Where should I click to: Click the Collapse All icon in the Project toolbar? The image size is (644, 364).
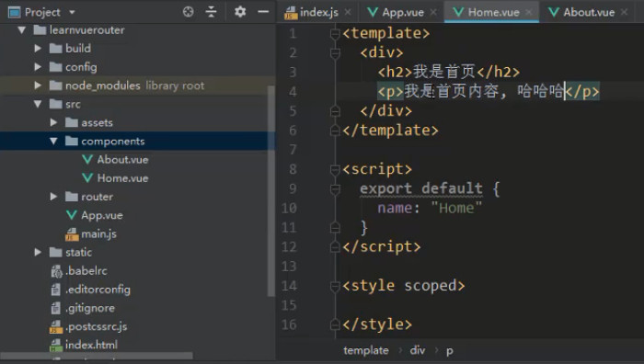tap(211, 12)
